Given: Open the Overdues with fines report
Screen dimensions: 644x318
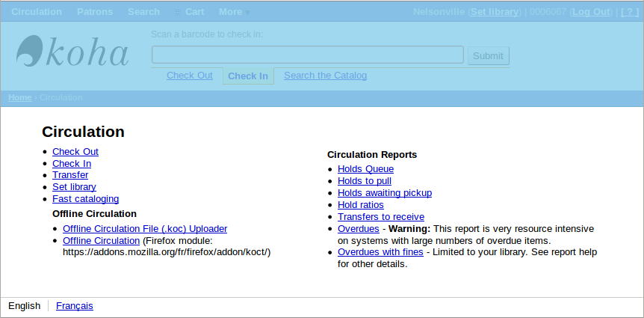Looking at the screenshot, I should click(x=380, y=252).
